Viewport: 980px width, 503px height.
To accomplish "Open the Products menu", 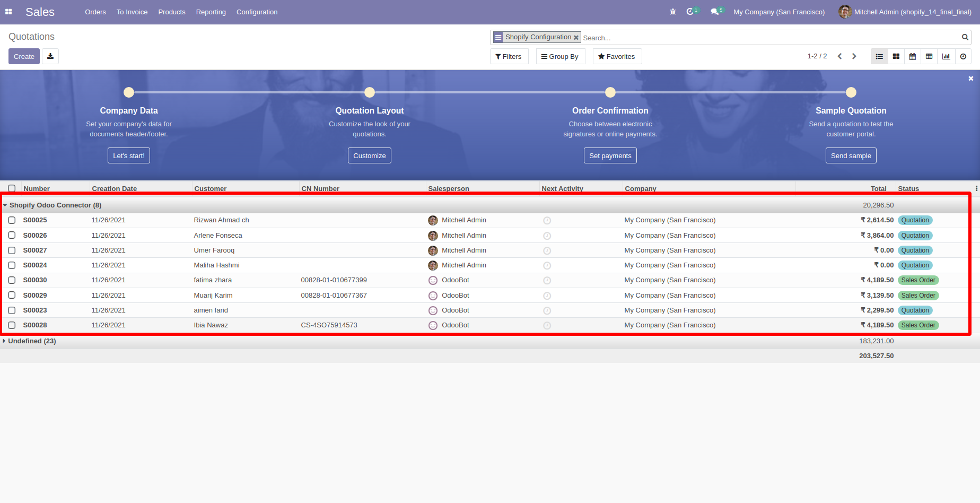I will click(172, 12).
